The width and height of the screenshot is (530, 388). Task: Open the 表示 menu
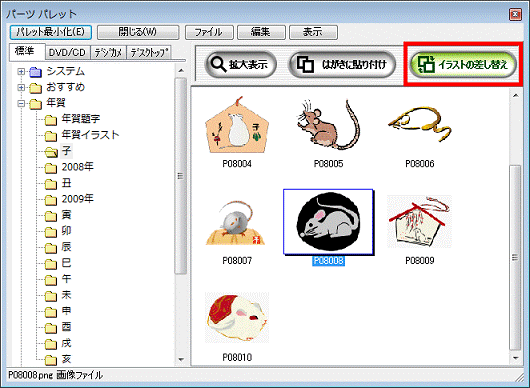313,32
